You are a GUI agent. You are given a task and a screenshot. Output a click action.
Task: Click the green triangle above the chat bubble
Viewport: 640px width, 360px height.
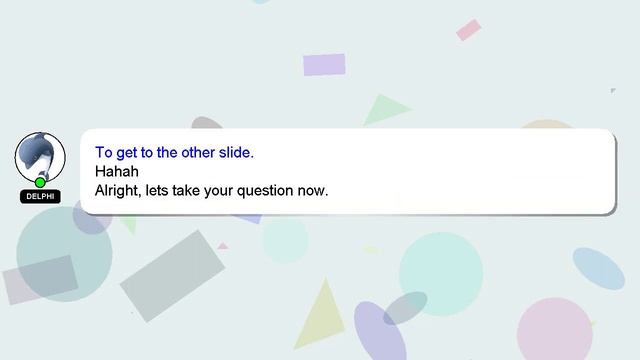pos(384,109)
